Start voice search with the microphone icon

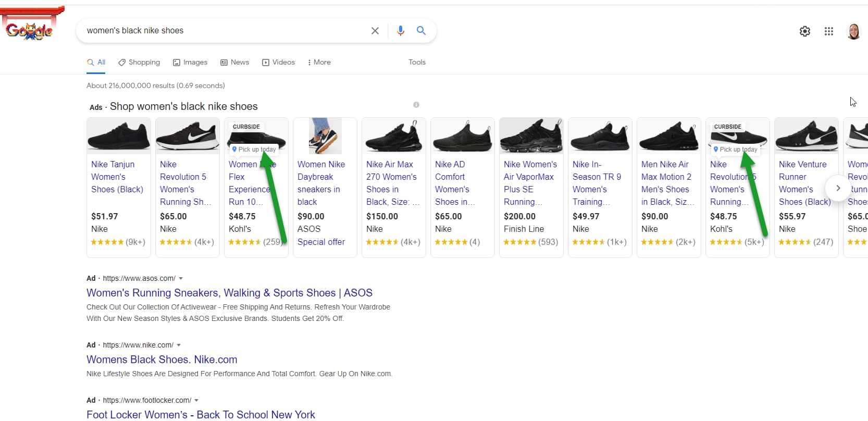tap(400, 31)
